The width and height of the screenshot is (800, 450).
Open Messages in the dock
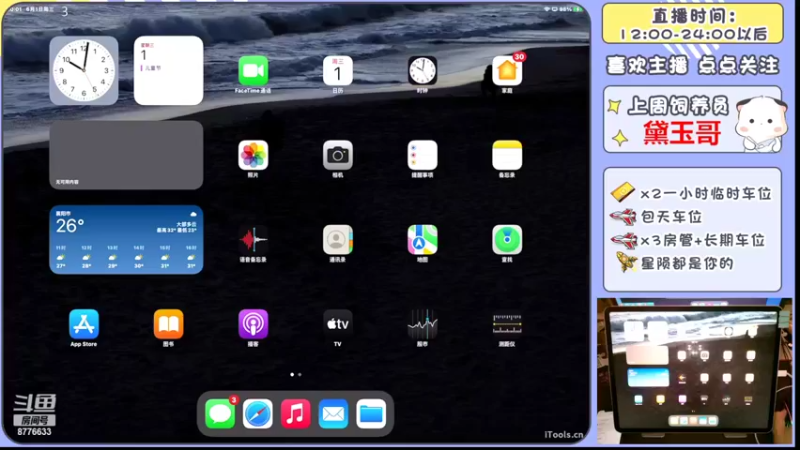tap(220, 414)
